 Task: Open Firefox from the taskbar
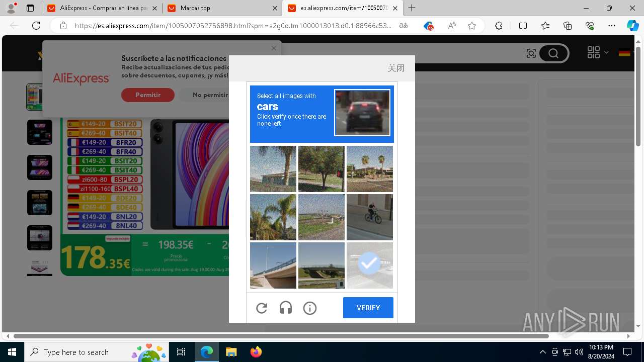256,352
